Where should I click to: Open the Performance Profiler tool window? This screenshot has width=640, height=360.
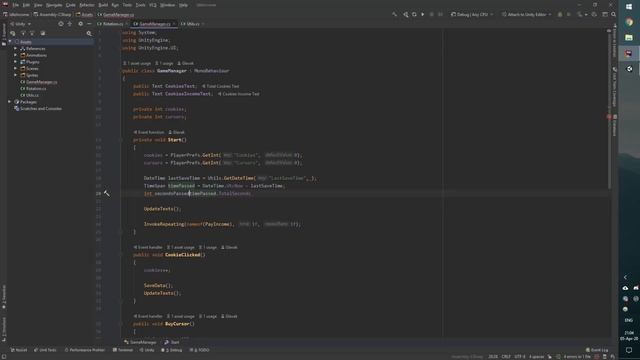click(x=85, y=350)
